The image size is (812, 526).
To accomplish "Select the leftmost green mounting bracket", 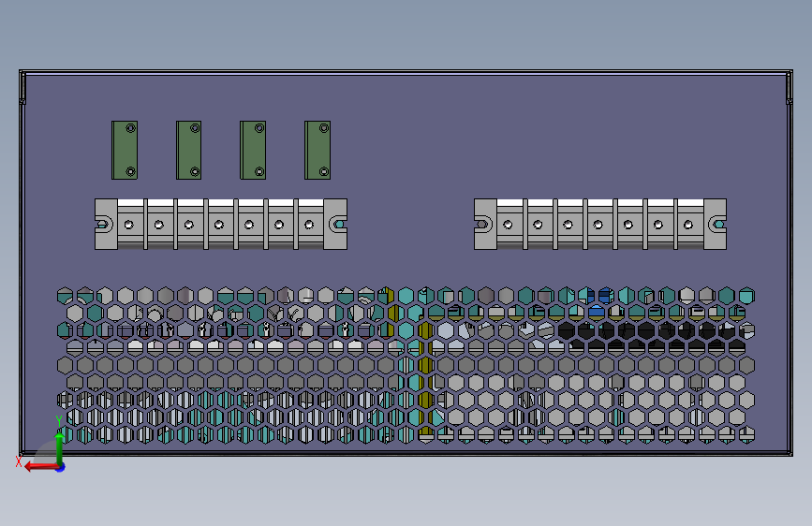I will point(125,150).
